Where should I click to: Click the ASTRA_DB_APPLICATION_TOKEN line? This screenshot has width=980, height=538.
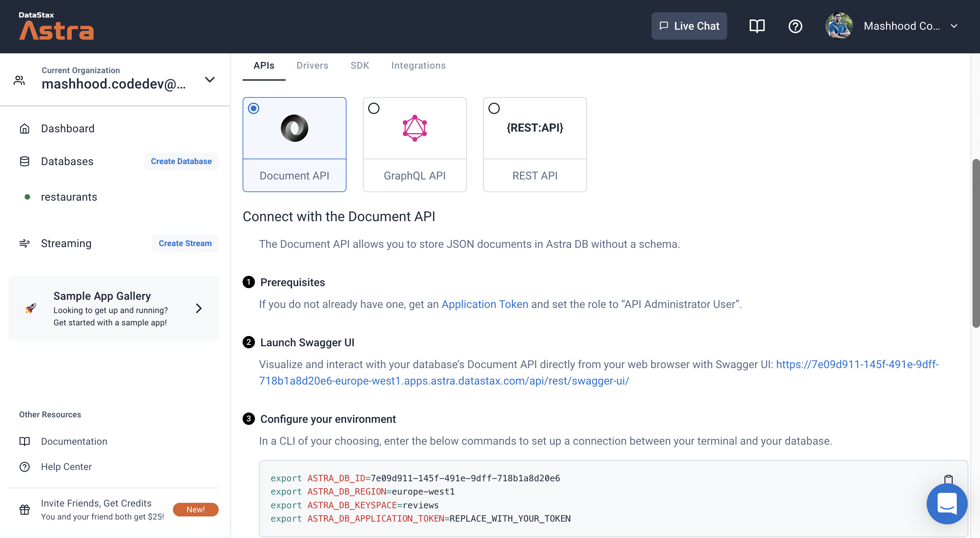(x=420, y=518)
